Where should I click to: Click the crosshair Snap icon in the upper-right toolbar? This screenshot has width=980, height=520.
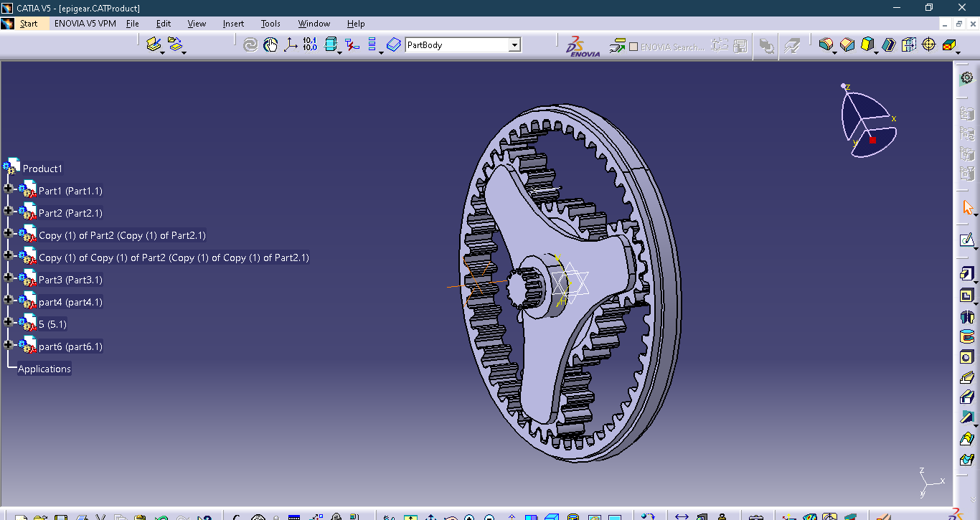point(929,44)
